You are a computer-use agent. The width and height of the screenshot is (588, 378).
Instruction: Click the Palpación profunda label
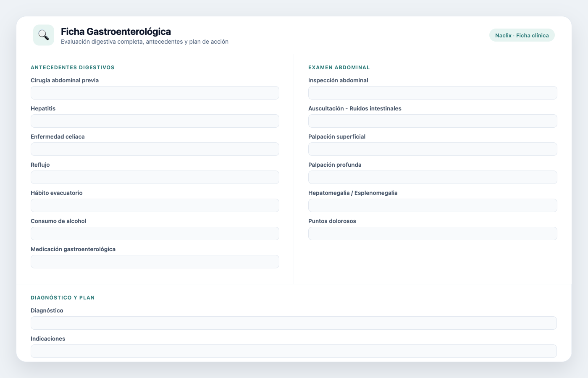tap(335, 165)
